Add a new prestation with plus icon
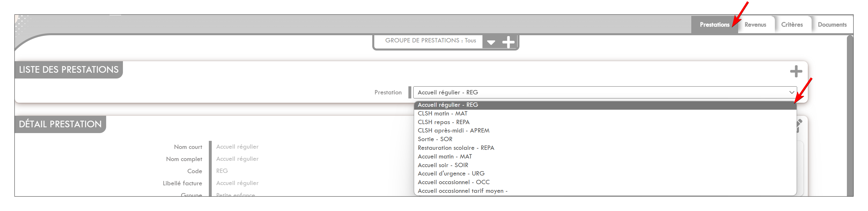 point(796,71)
